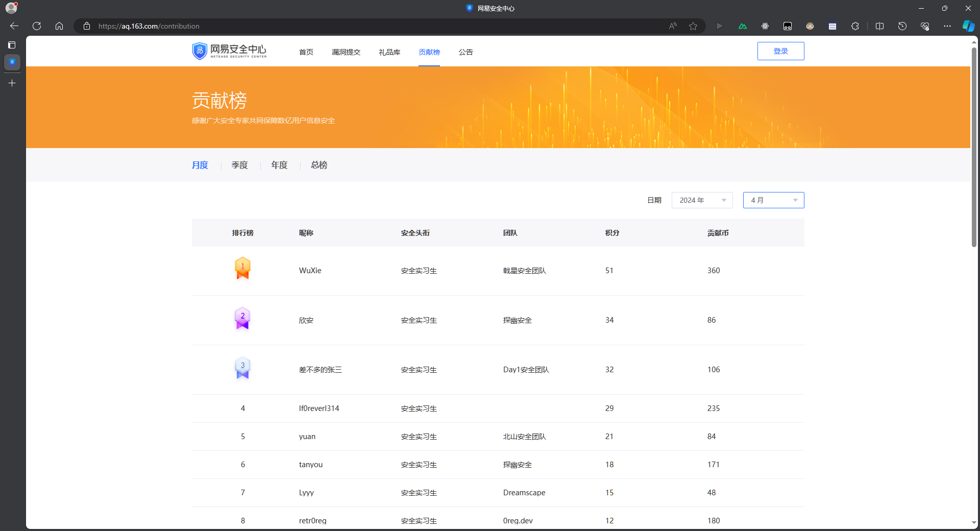980x531 pixels.
Task: Click the 贡献币 column header
Action: tap(718, 233)
